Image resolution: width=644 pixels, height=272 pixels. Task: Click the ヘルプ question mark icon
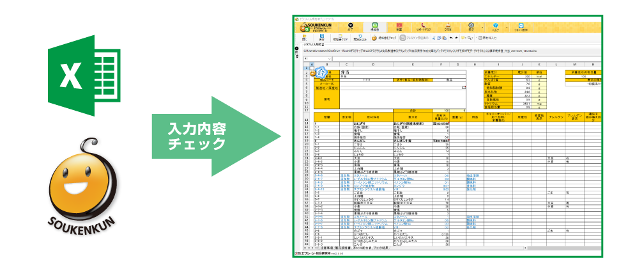point(495,27)
